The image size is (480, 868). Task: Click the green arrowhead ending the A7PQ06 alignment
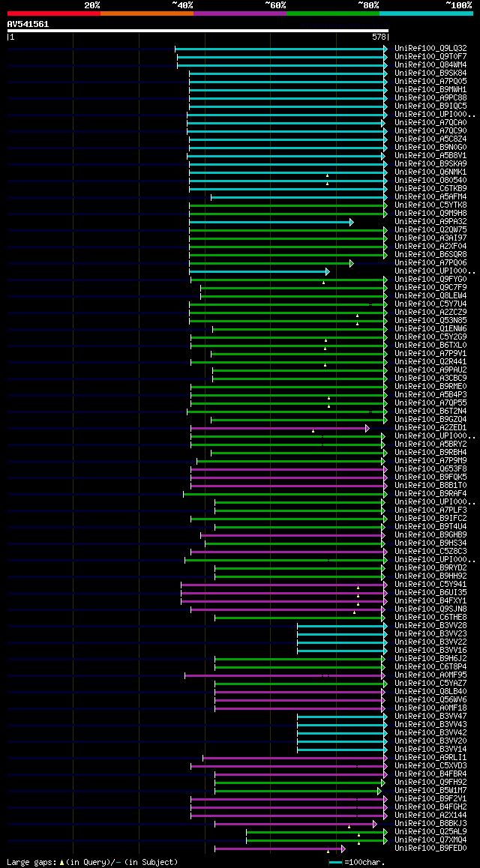[352, 263]
